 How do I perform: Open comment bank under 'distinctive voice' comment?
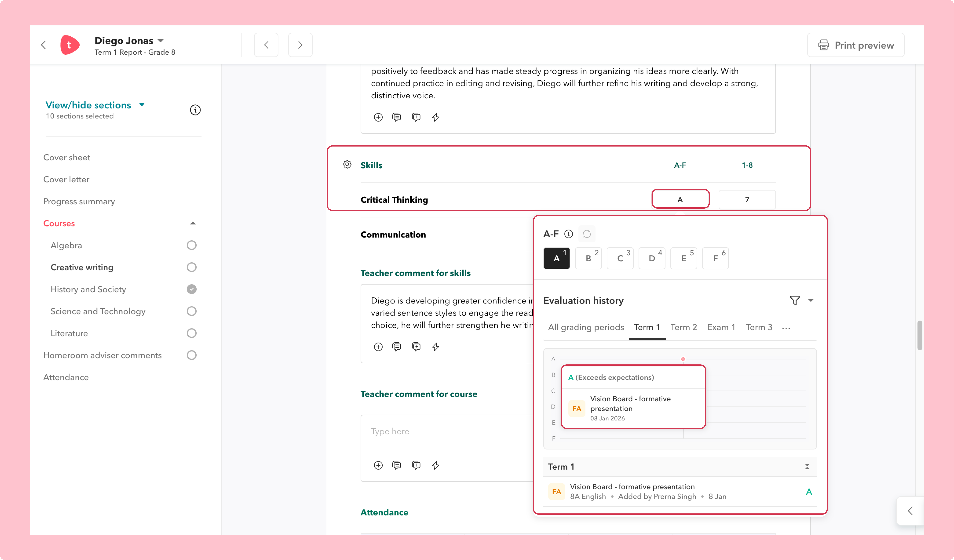pyautogui.click(x=397, y=117)
